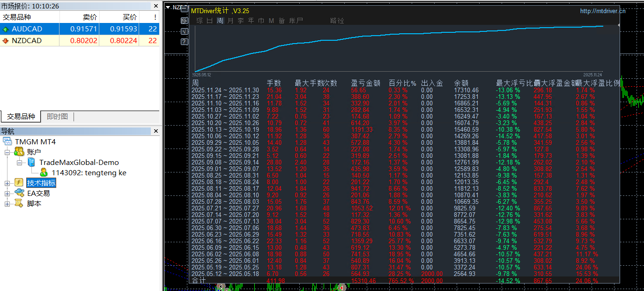Expand the 技术指标 tree node

click(7, 183)
